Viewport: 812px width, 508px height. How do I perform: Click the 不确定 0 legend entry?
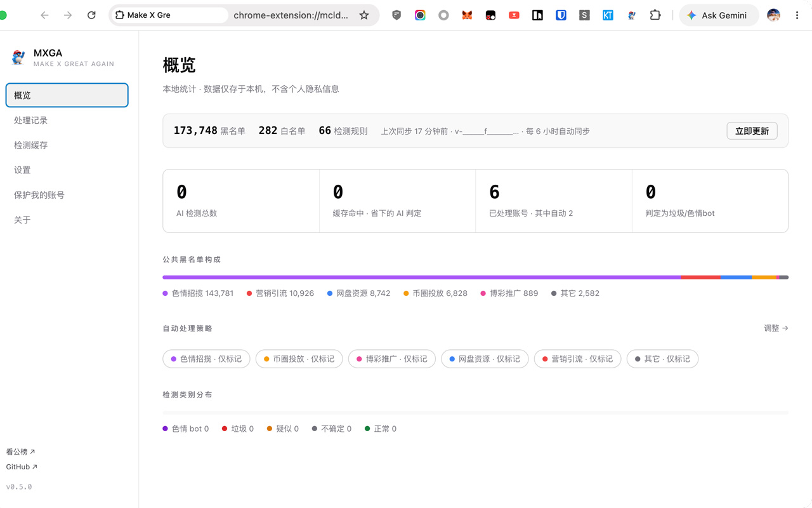[x=331, y=429]
